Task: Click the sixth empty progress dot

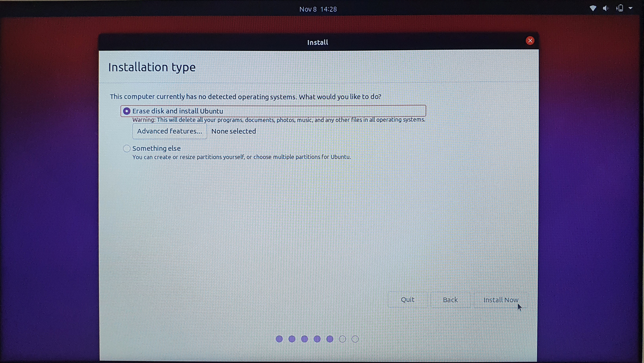Action: (x=343, y=339)
